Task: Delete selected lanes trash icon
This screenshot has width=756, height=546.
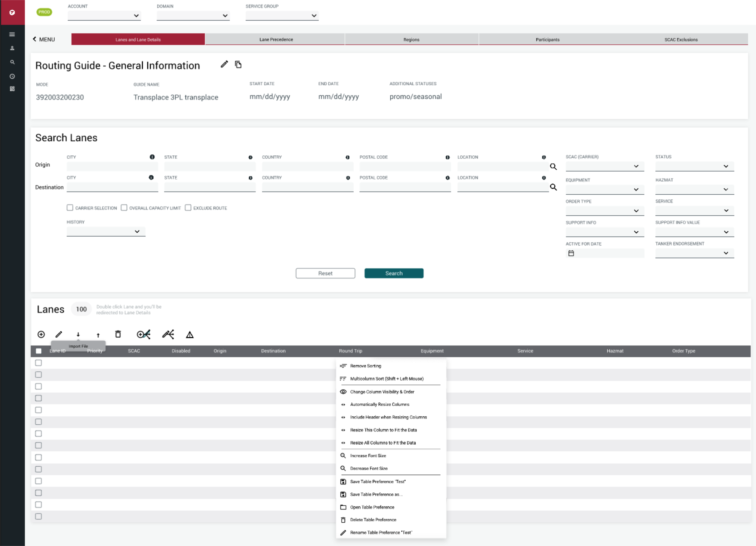Action: [118, 334]
